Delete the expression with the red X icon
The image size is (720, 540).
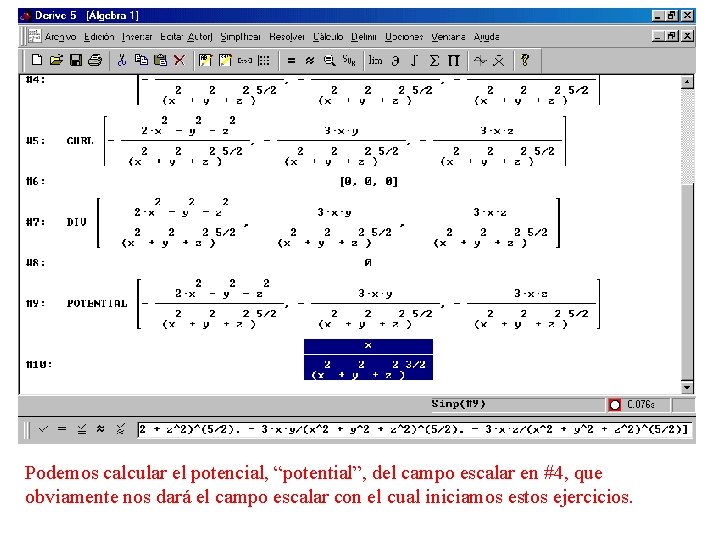coord(180,60)
